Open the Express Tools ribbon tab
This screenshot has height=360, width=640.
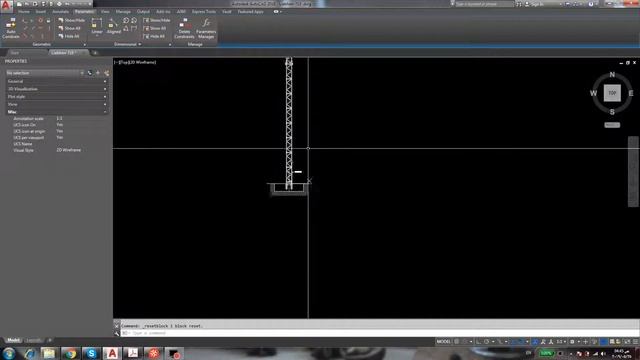pos(204,12)
